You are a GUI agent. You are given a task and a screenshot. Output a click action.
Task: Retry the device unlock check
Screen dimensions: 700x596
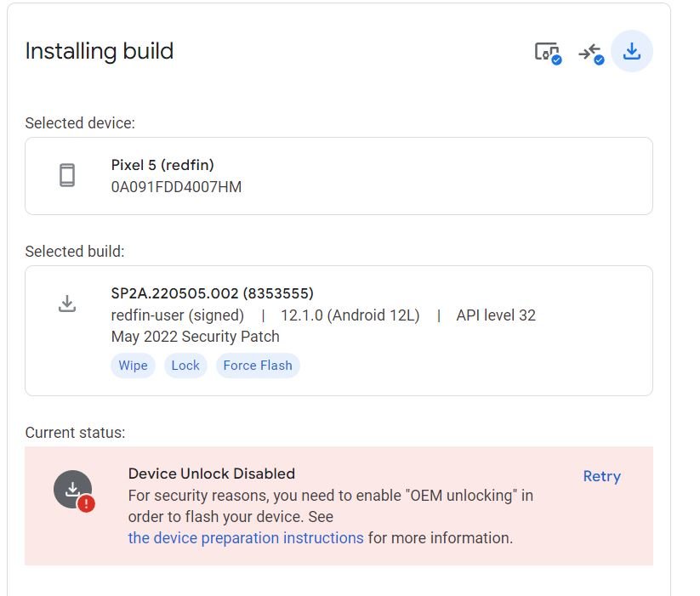click(602, 476)
